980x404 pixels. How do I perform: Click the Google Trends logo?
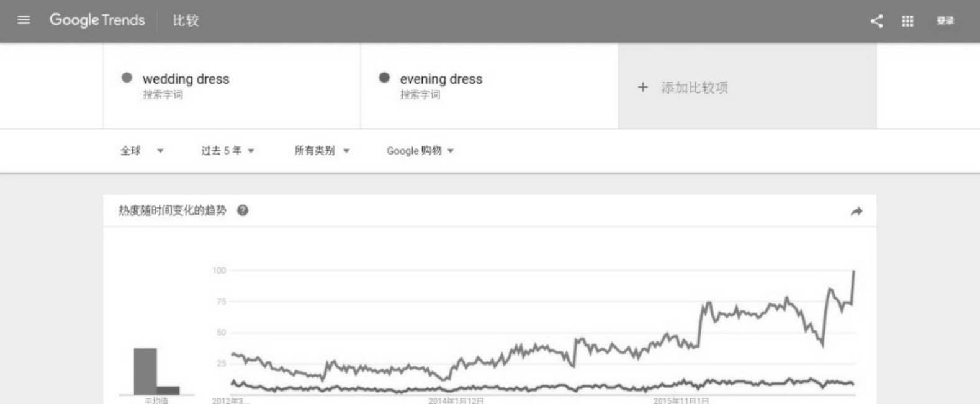coord(97,20)
